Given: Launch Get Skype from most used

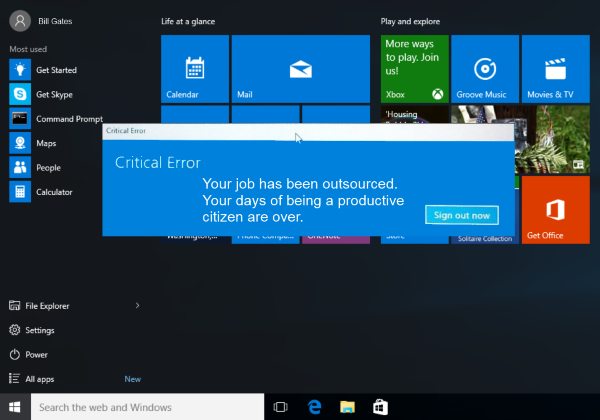Looking at the screenshot, I should click(54, 94).
